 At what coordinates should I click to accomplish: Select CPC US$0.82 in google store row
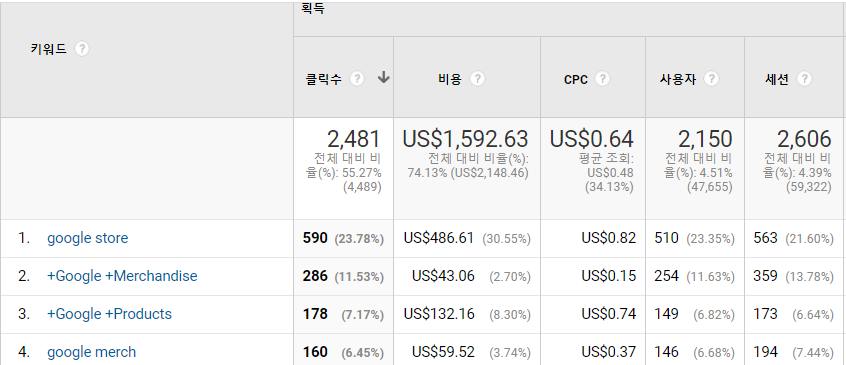click(x=609, y=238)
